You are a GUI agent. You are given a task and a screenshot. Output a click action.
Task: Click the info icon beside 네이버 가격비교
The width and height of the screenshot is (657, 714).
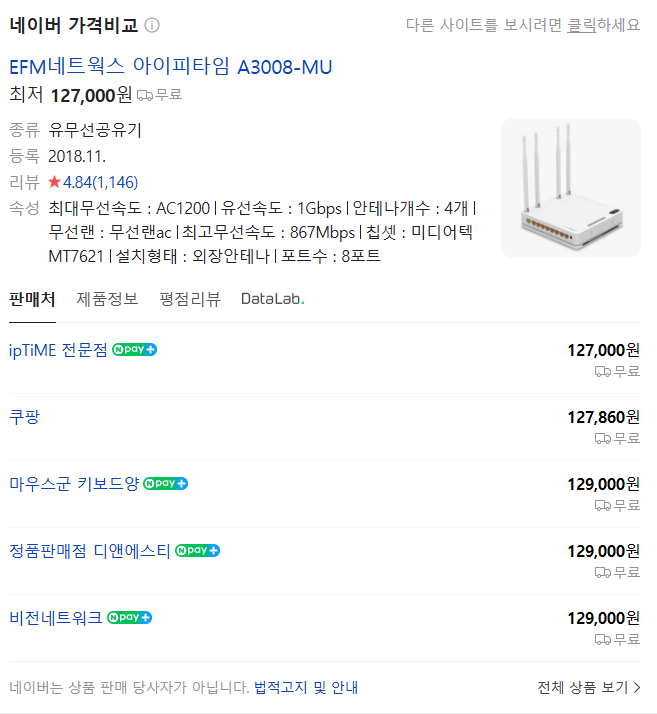point(152,25)
